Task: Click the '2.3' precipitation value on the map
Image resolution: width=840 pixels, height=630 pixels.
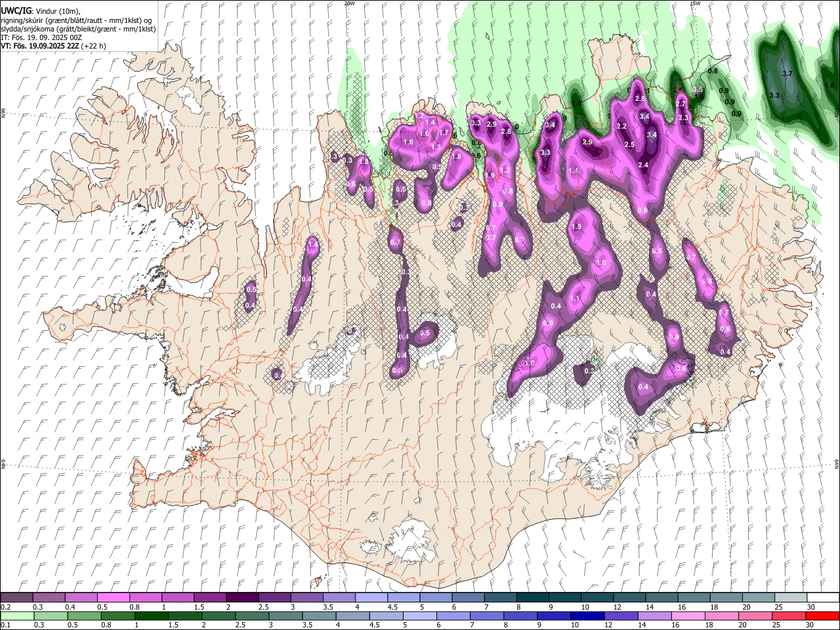Action: 683,117
